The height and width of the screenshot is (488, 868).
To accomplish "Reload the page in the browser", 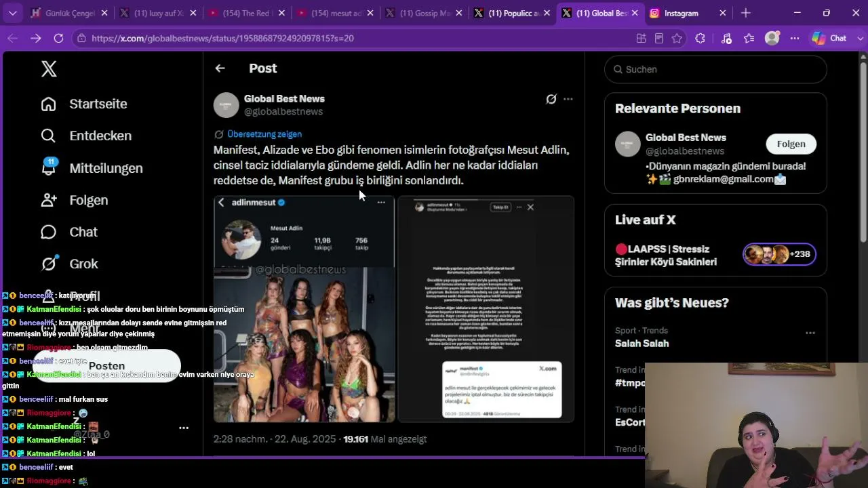I will coord(58,38).
